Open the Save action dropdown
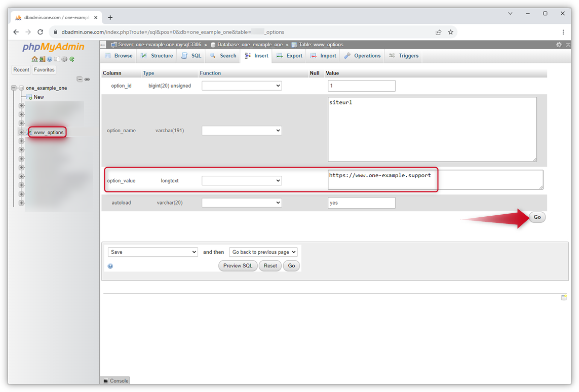Image resolution: width=579 pixels, height=392 pixels. [152, 252]
